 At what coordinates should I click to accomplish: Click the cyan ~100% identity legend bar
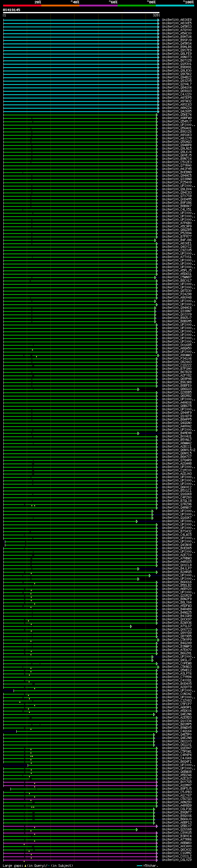pos(175,6)
